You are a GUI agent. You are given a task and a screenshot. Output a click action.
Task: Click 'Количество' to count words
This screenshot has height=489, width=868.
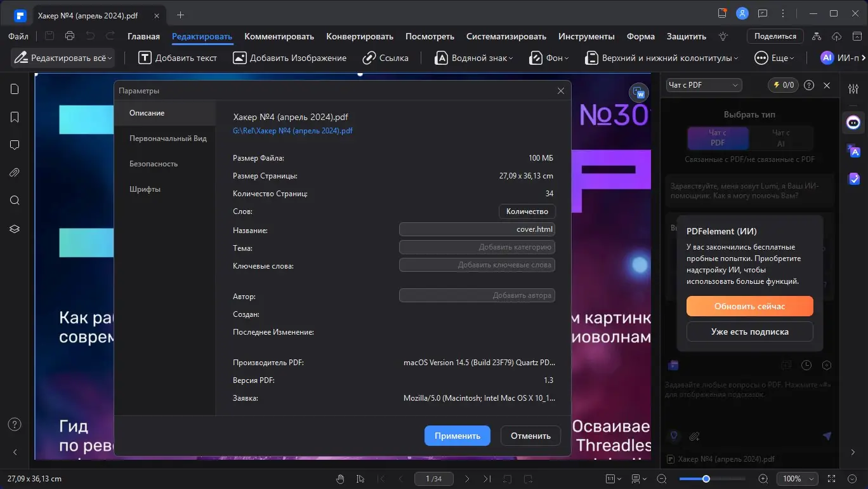click(x=527, y=211)
